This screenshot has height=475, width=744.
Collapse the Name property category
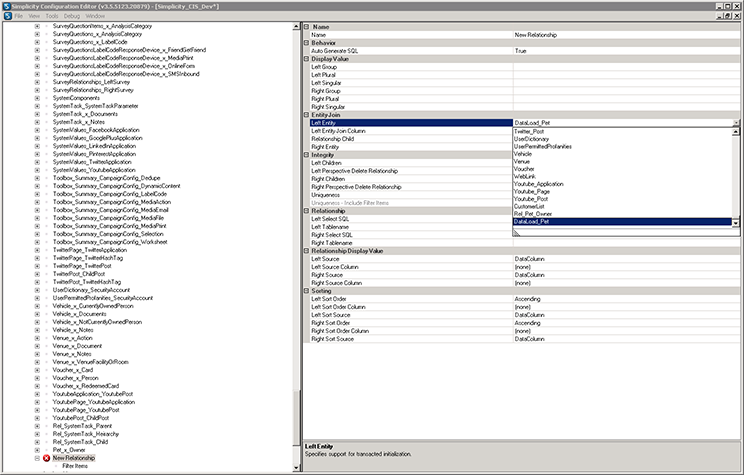[x=307, y=27]
